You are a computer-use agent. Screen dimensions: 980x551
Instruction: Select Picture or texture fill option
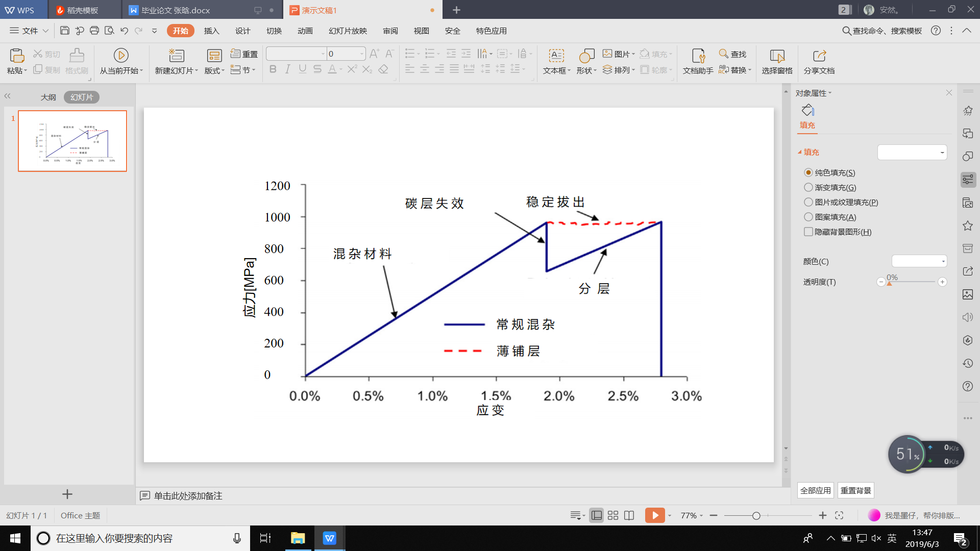[x=808, y=203]
